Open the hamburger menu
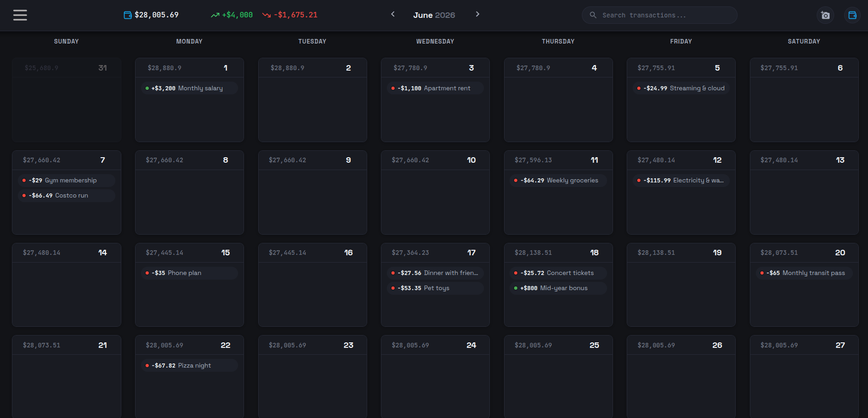This screenshot has height=418, width=868. tap(20, 15)
